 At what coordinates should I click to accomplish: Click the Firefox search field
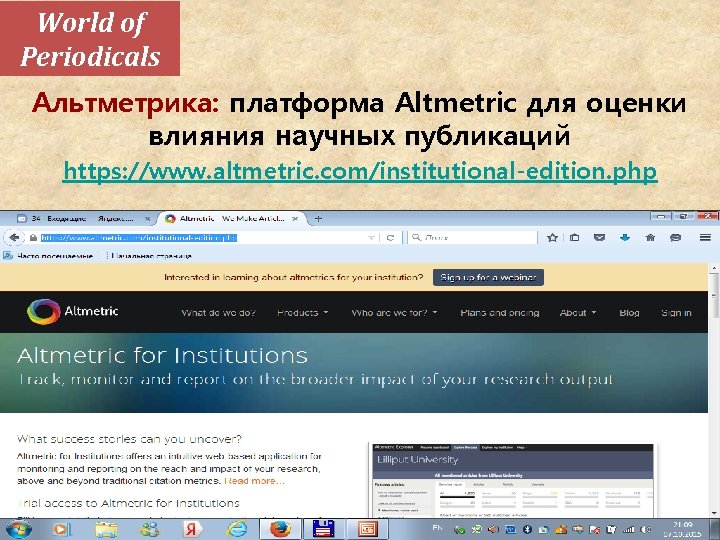pyautogui.click(x=473, y=237)
